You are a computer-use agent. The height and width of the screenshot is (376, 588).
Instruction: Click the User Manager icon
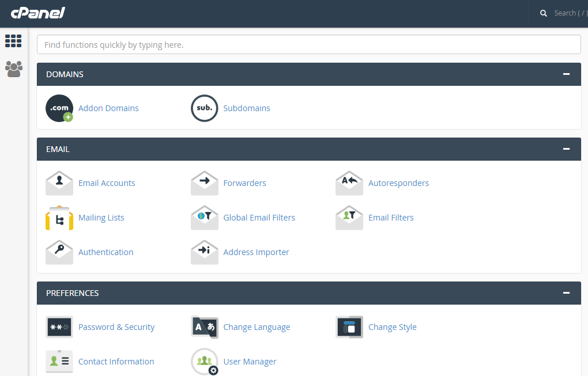205,362
